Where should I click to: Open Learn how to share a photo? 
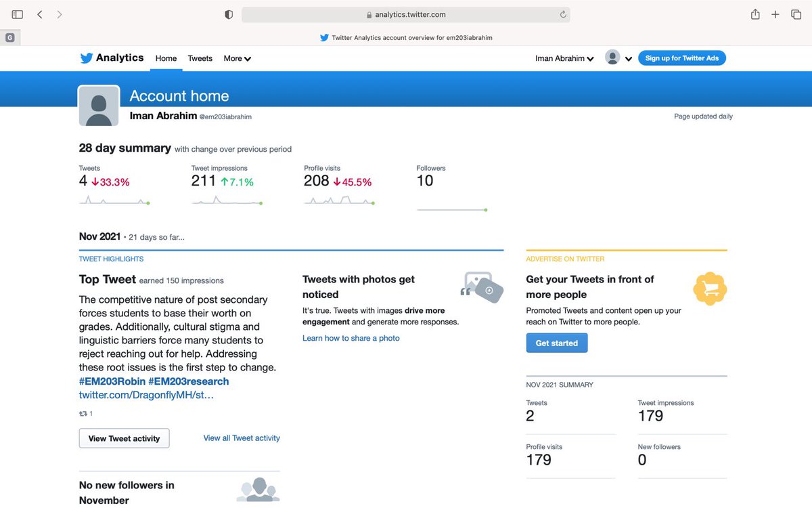point(351,338)
